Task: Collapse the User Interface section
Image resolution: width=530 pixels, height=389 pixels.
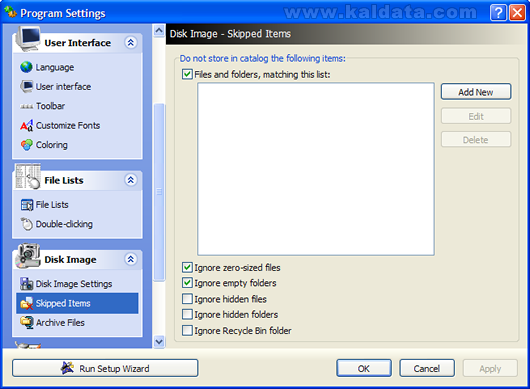Action: 130,43
